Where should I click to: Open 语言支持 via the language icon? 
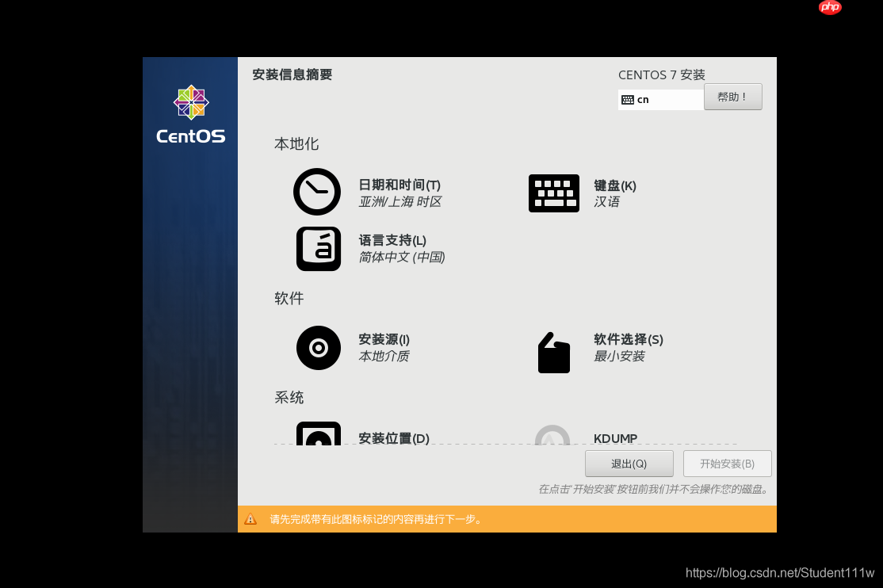tap(318, 248)
